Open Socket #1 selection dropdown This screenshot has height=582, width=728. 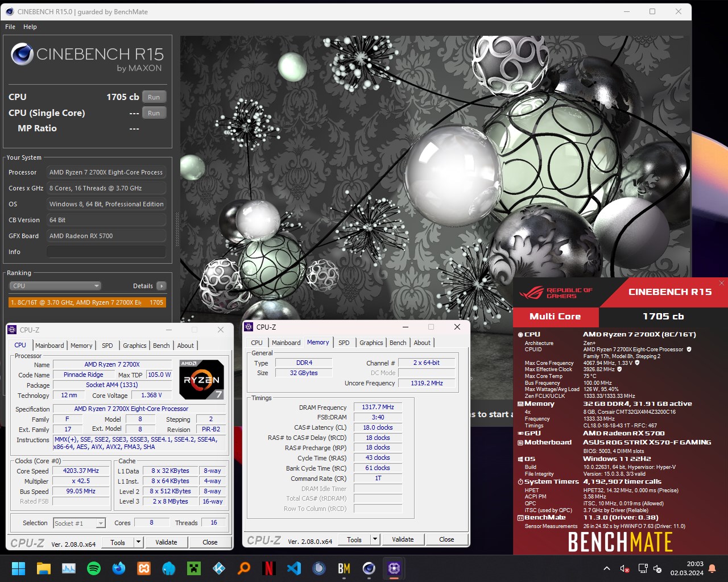tap(79, 523)
